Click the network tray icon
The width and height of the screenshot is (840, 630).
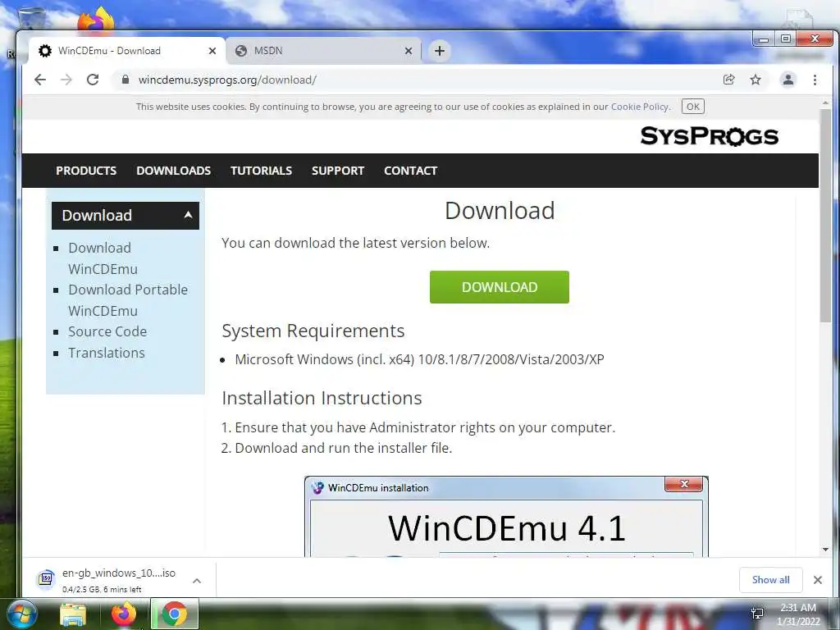(x=757, y=614)
